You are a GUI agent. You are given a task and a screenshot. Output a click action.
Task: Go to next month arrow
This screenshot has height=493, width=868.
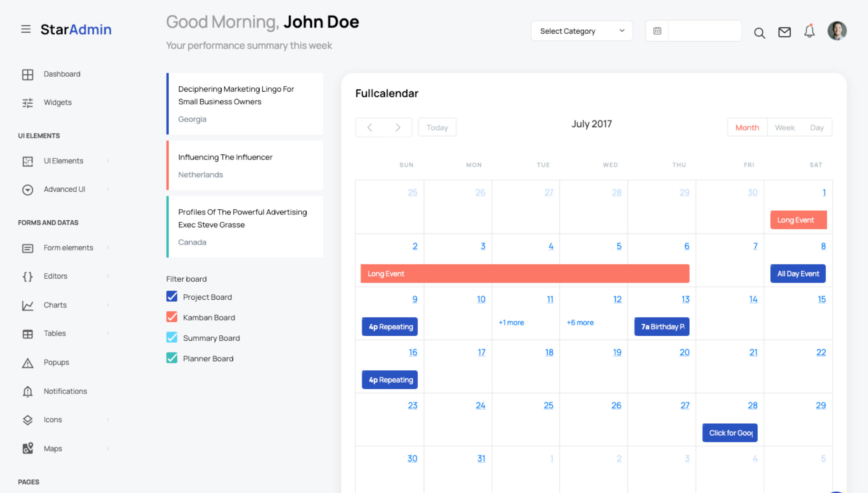[x=398, y=128]
